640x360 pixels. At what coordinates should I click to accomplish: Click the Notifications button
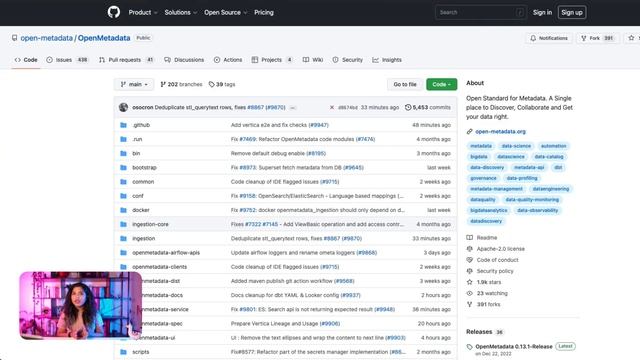pyautogui.click(x=549, y=38)
